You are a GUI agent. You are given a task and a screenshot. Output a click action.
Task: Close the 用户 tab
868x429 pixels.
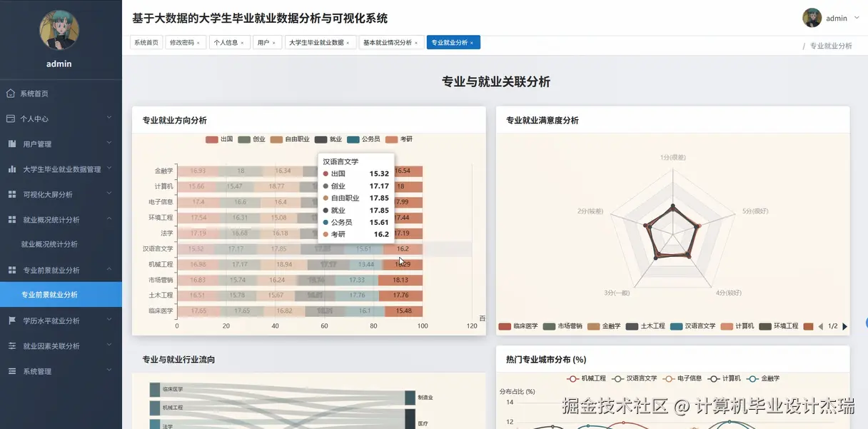click(273, 43)
